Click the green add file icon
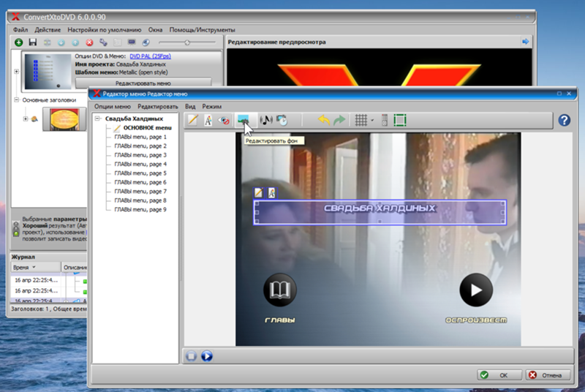The image size is (585, 392). [x=18, y=42]
